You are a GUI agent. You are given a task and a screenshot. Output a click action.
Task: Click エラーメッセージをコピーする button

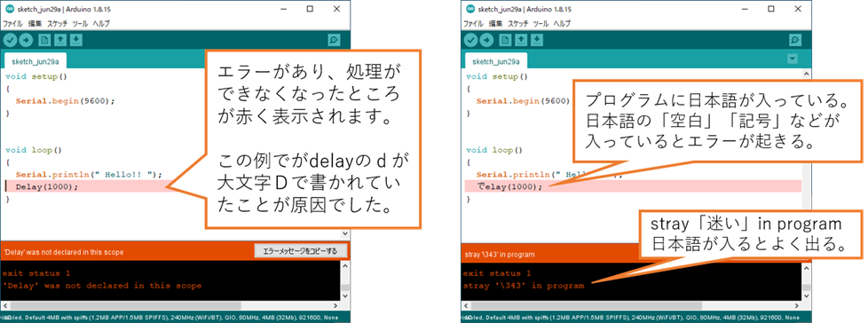[x=300, y=251]
